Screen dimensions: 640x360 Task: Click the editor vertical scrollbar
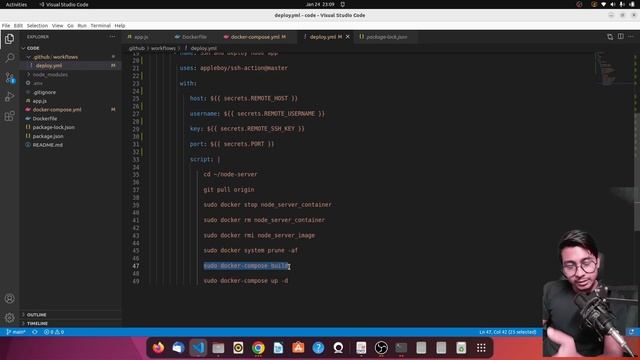(637, 171)
